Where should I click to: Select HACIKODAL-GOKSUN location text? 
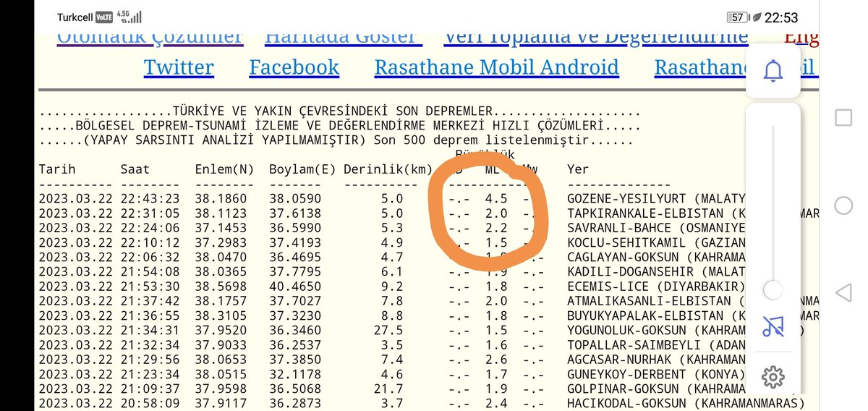pyautogui.click(x=630, y=402)
